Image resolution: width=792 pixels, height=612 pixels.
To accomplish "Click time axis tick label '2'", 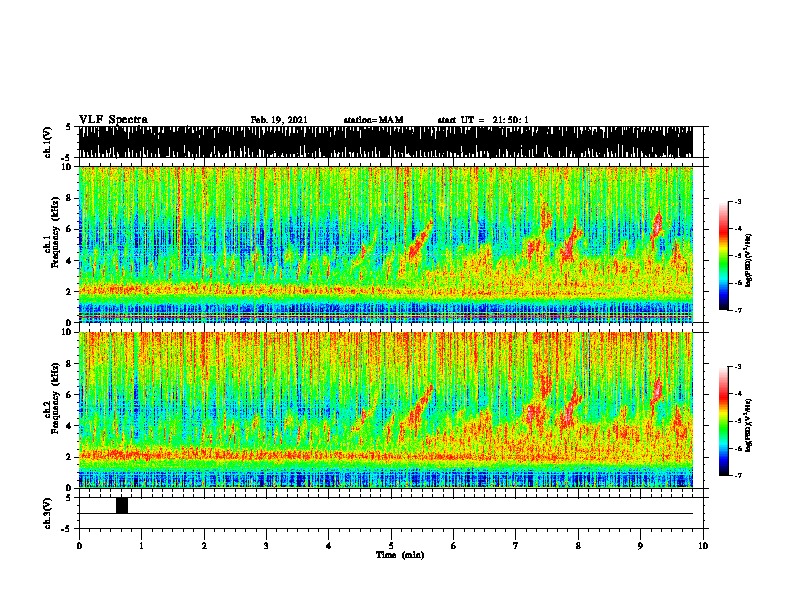I will point(204,545).
